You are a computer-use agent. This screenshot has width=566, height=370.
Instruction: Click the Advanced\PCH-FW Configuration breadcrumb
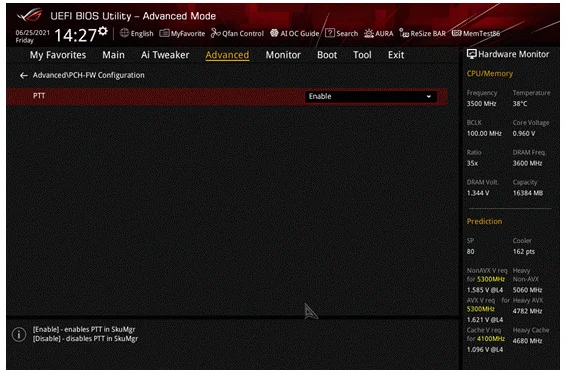[x=88, y=75]
